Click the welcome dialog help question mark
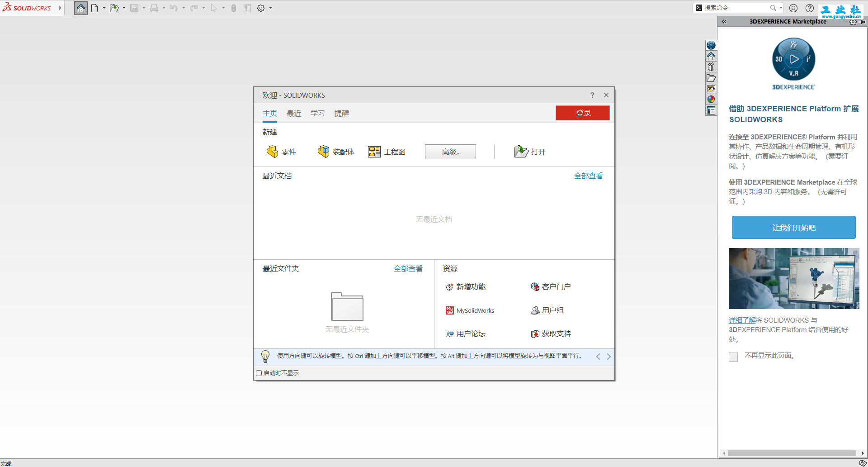 pos(592,95)
